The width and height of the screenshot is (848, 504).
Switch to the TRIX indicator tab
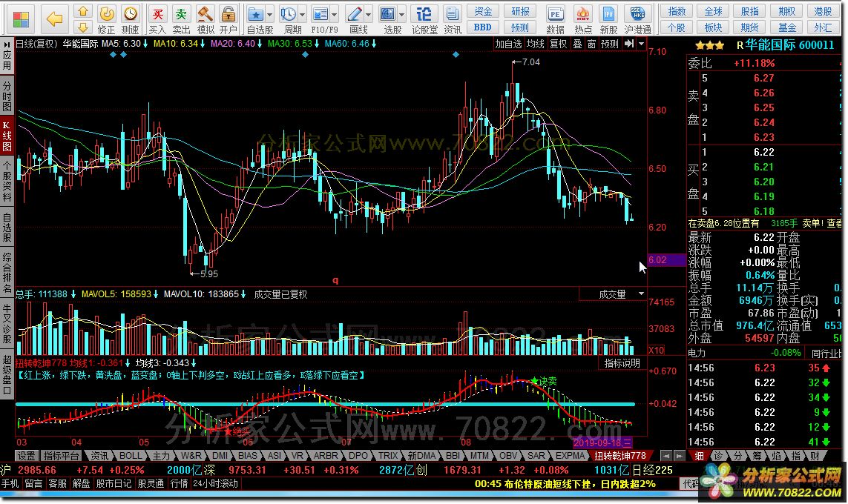point(388,456)
